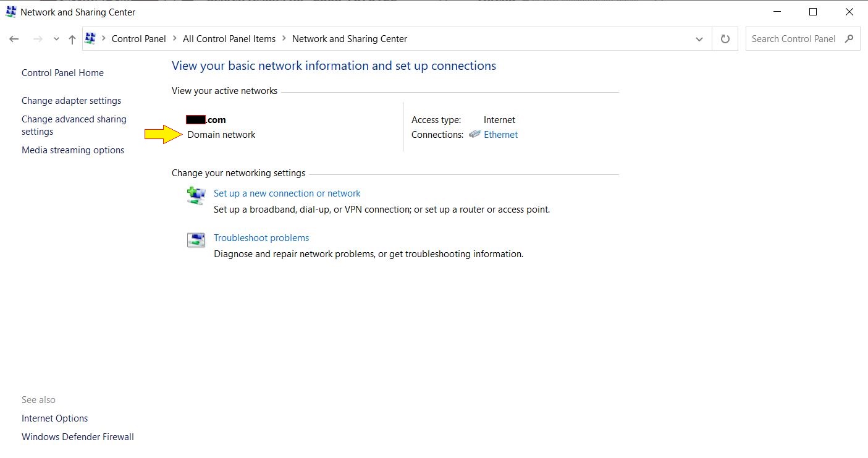The image size is (868, 458).
Task: Open Media streaming options
Action: coord(72,150)
